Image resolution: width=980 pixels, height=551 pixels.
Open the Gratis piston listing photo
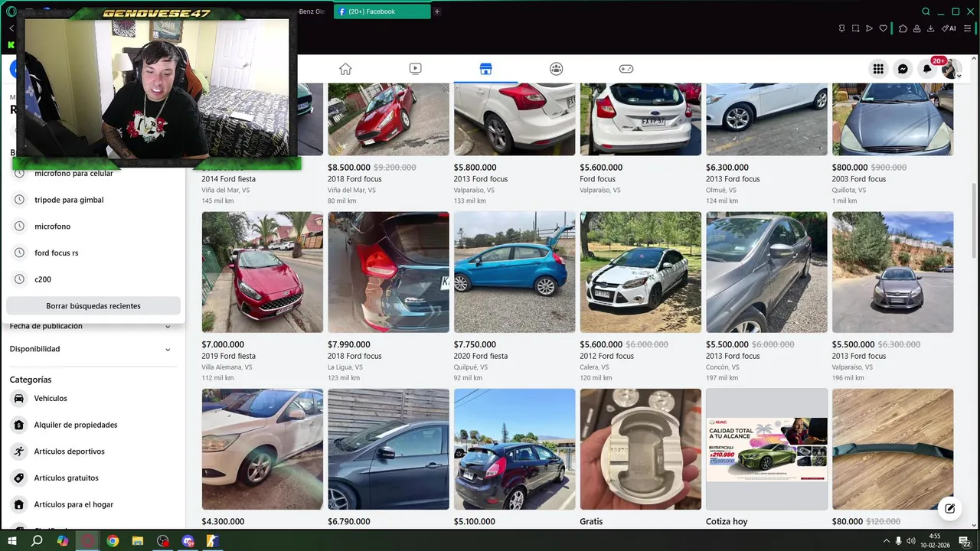641,449
